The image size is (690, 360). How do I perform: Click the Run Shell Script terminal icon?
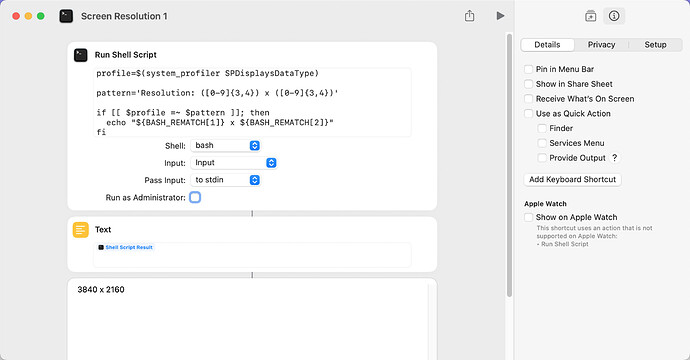(x=81, y=55)
